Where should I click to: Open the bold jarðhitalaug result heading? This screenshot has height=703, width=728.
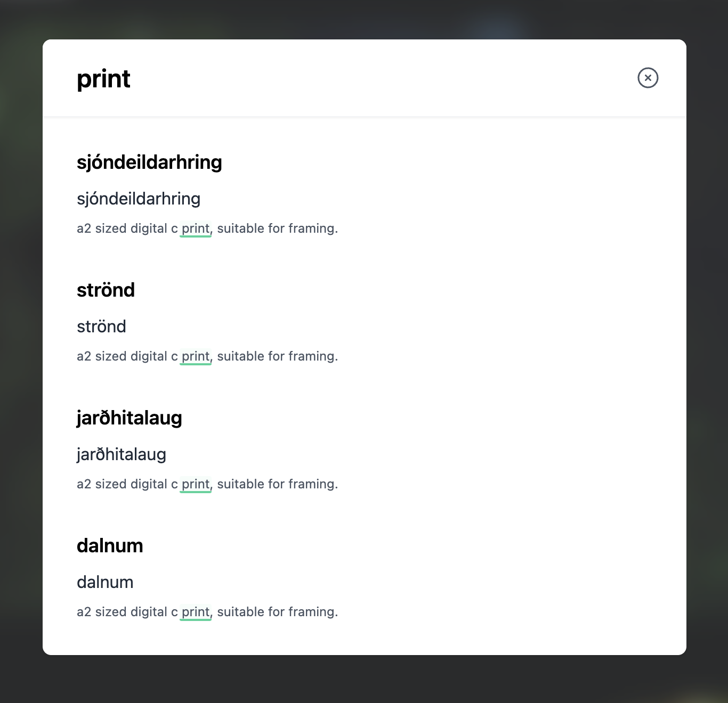129,418
